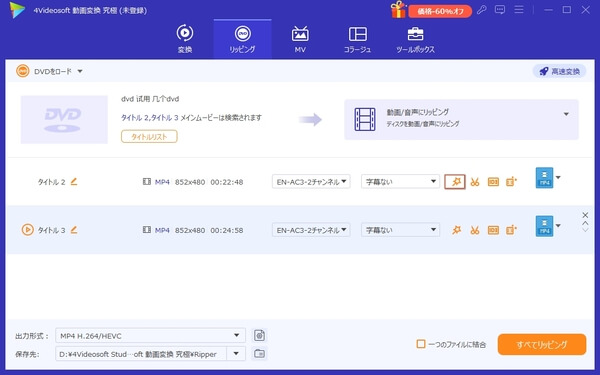Screen dimensions: 600x375
Task: Open the 出力形式 MP4 H.264/HEVC dropdown
Action: [x=150, y=336]
